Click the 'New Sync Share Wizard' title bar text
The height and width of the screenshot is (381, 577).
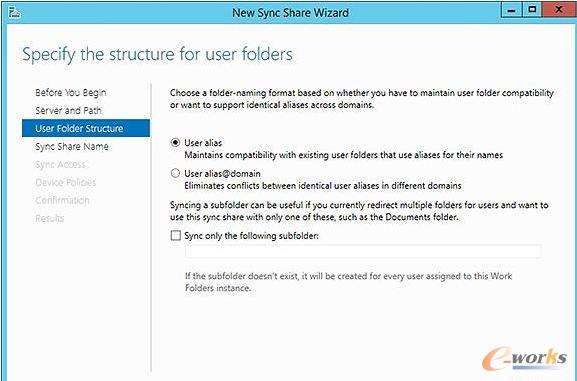(x=290, y=13)
